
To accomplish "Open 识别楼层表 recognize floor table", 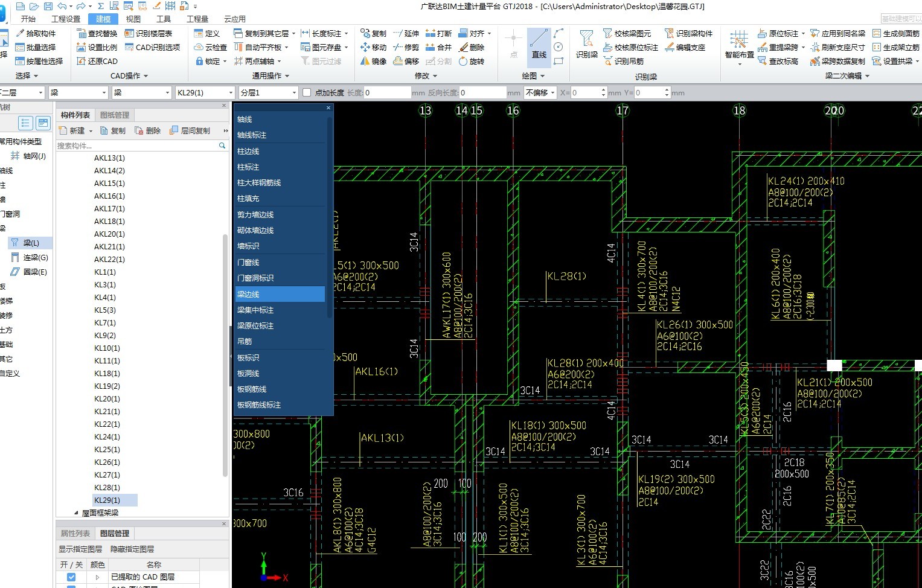I will pyautogui.click(x=149, y=33).
